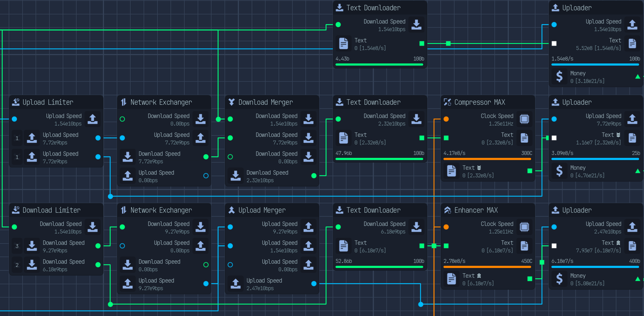Click green Text output square of top Text Downloader
Viewport: 644px width, 316px height.
coord(422,43)
